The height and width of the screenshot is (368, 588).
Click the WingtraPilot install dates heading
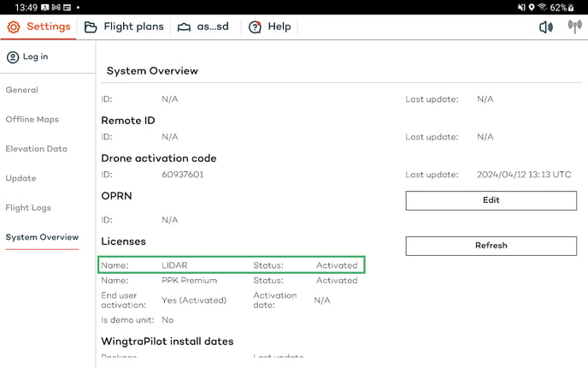click(x=168, y=341)
